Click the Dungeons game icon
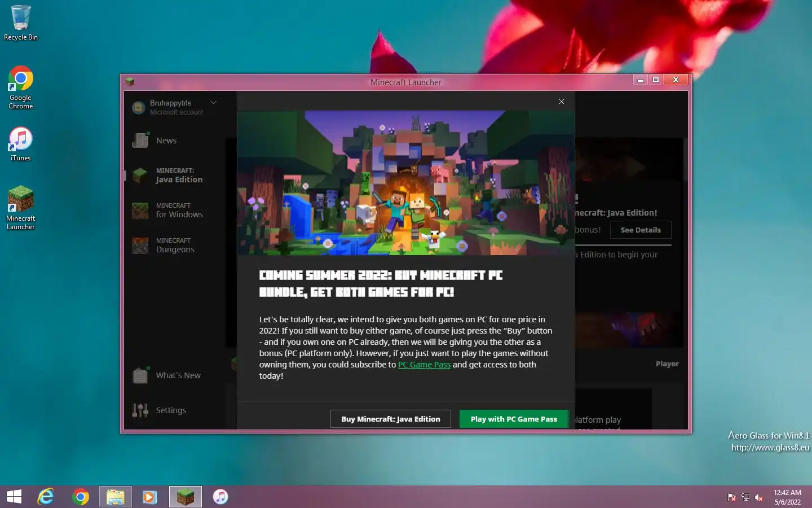 click(x=140, y=246)
